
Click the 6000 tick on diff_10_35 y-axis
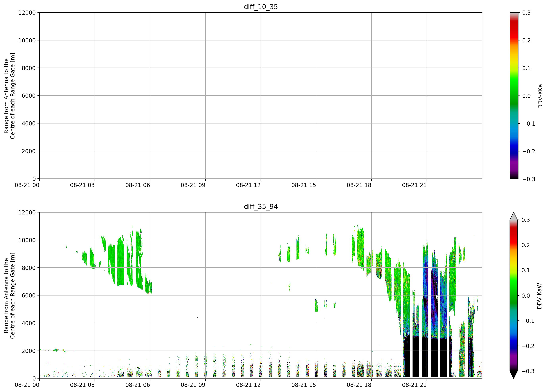click(x=29, y=96)
